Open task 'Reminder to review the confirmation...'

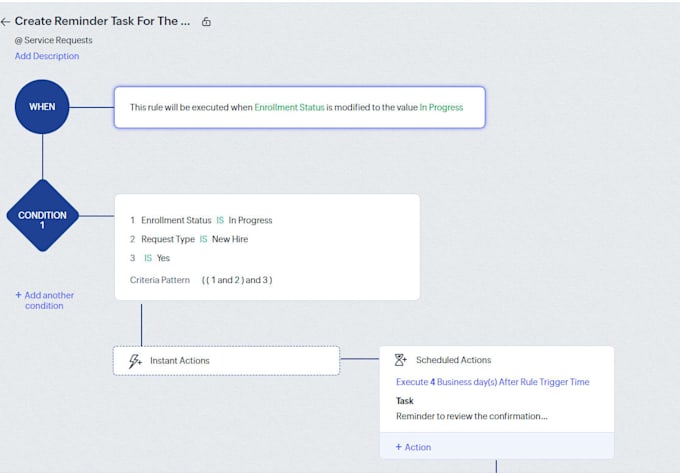click(472, 416)
